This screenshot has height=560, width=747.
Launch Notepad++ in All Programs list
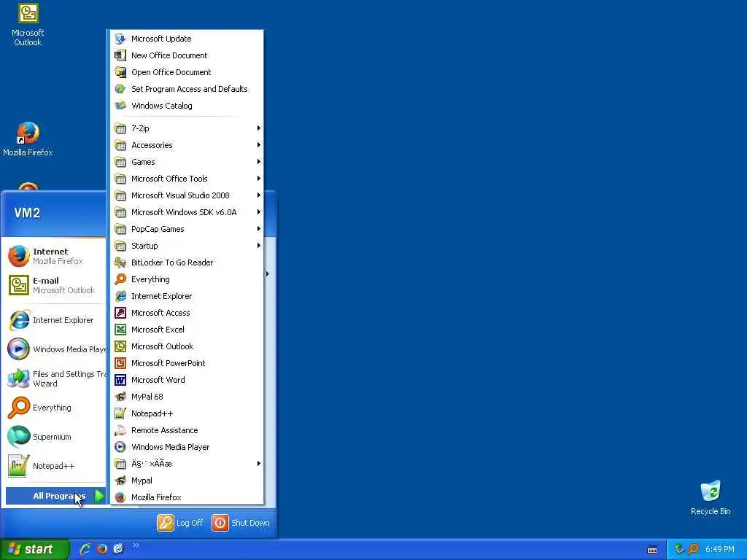pyautogui.click(x=187, y=413)
